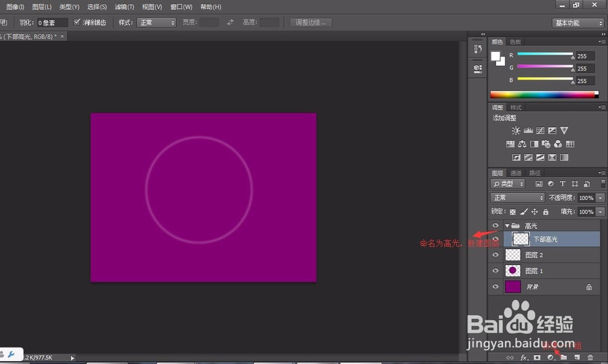Open the Color panel flyout menu
Viewport: 608px width, 364px height.
click(601, 41)
